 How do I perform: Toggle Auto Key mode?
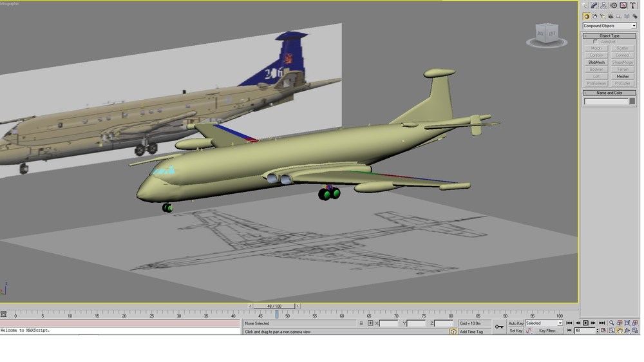516,323
